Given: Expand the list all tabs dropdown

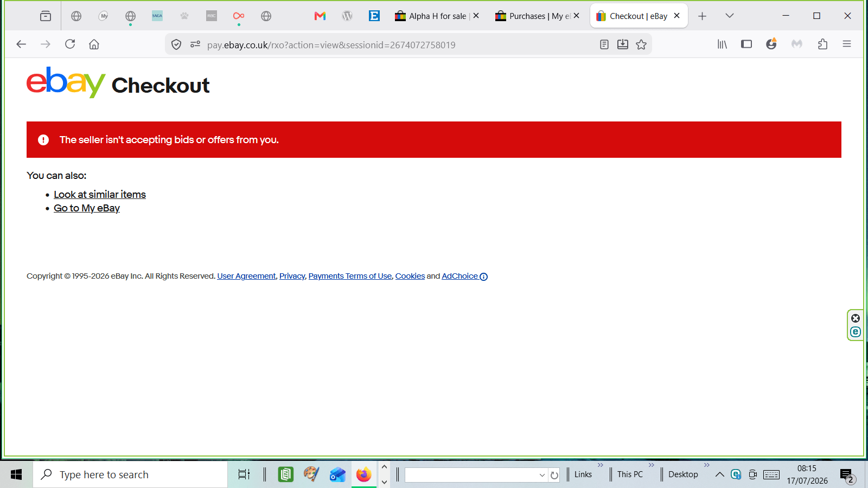Looking at the screenshot, I should pos(729,16).
